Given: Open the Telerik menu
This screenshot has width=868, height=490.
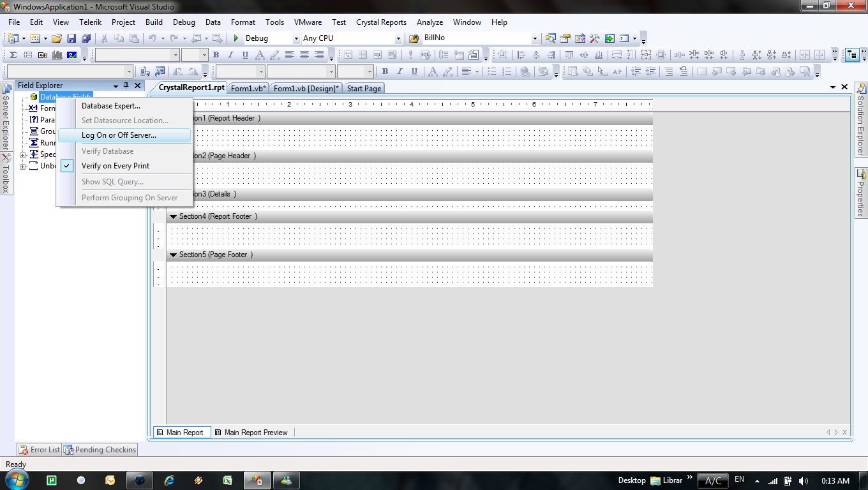Looking at the screenshot, I should pos(91,22).
